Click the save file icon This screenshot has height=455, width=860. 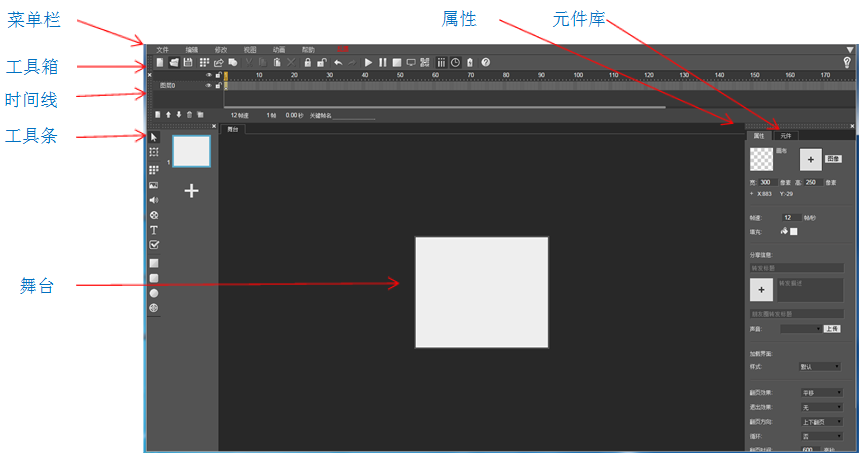[x=187, y=62]
